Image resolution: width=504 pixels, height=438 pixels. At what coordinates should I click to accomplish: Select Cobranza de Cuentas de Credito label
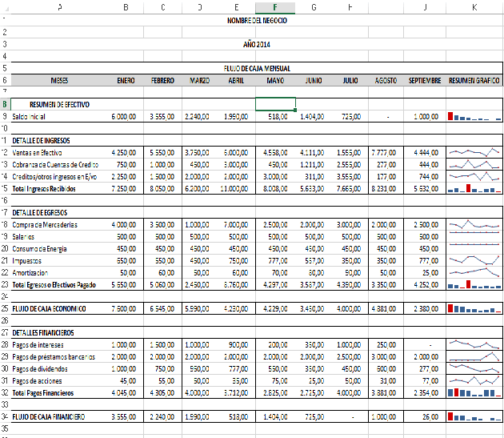[55, 164]
